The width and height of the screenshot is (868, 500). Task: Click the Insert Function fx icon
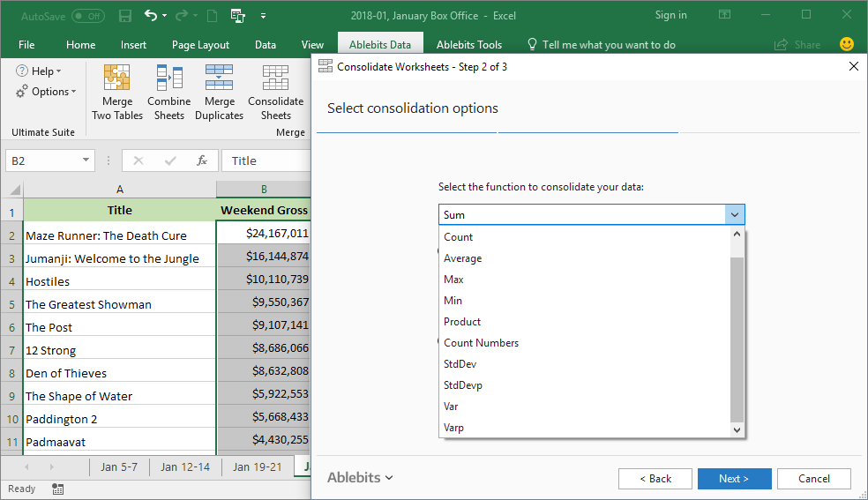click(x=202, y=160)
